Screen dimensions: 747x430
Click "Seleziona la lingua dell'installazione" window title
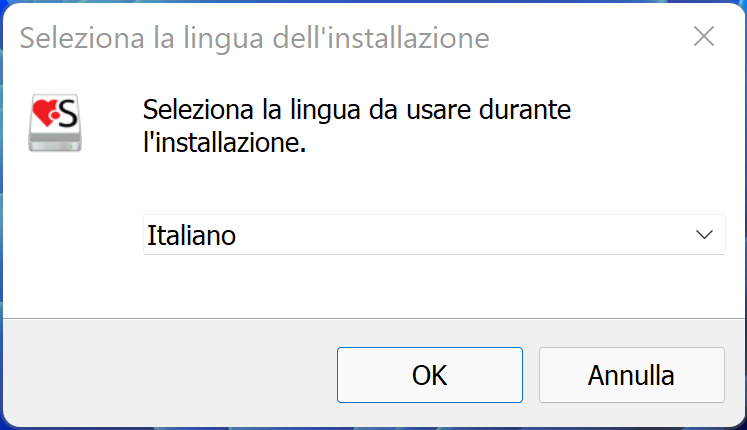click(x=255, y=39)
